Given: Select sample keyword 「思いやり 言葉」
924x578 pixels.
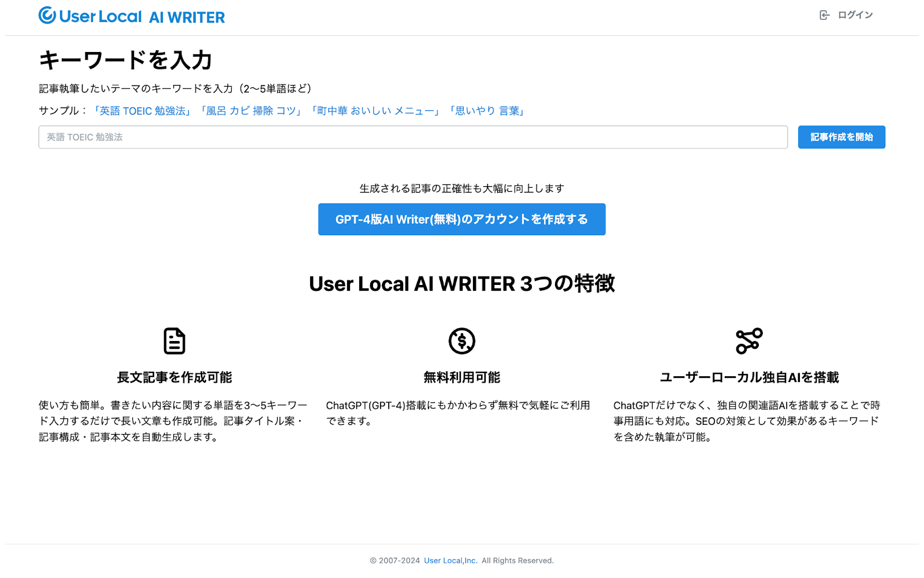Looking at the screenshot, I should pos(487,111).
